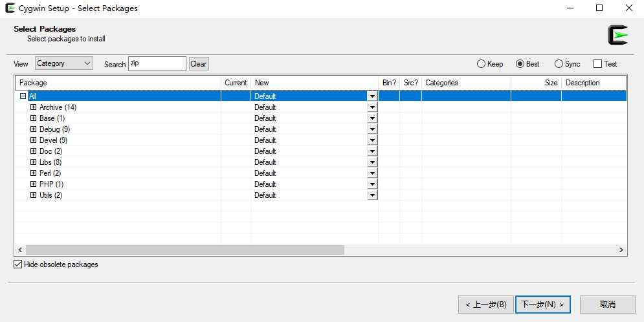Open the Default dropdown for Archive
This screenshot has height=322, width=644.
[373, 107]
